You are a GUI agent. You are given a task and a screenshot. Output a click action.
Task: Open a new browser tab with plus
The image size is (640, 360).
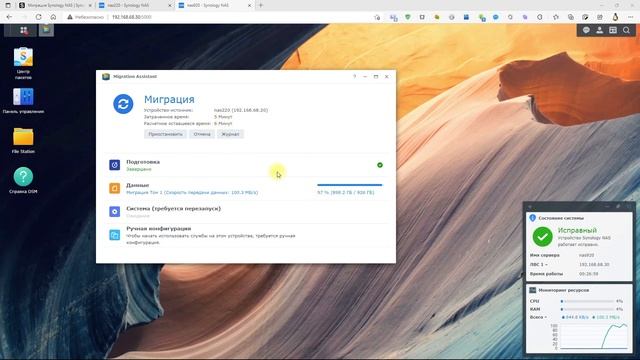pyautogui.click(x=261, y=5)
